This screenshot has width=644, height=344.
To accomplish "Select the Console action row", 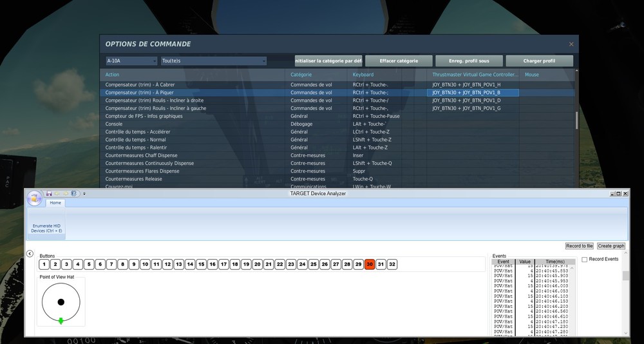I will click(337, 124).
